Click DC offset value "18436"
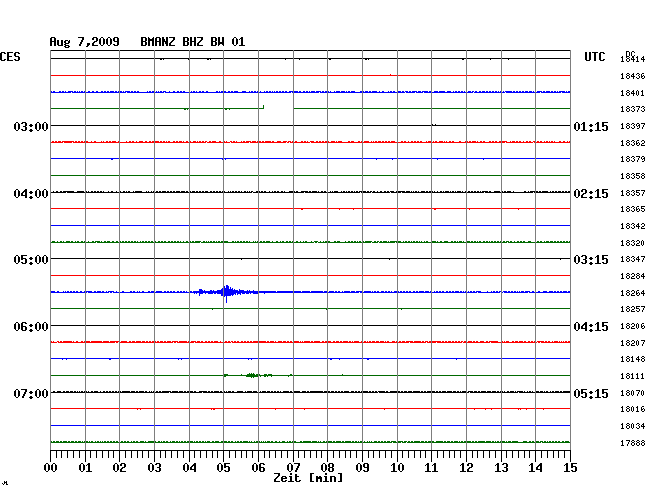This screenshot has width=650, height=494. coord(633,76)
